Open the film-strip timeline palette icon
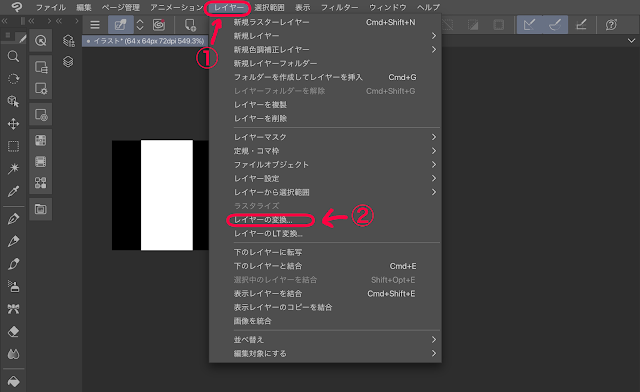The height and width of the screenshot is (392, 640). click(x=40, y=162)
